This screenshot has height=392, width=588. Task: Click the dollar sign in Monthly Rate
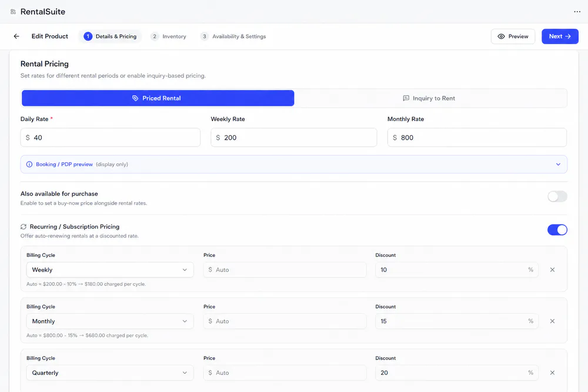[x=395, y=138]
